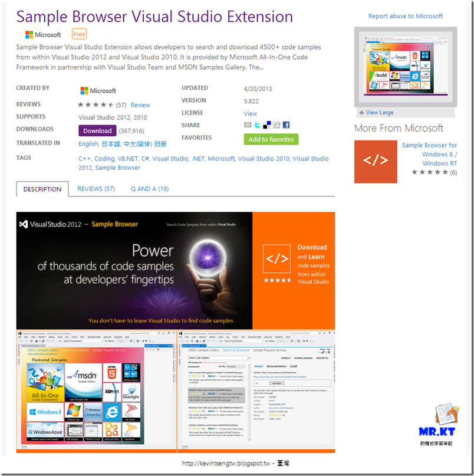
Task: Open Sample Browser for Windows 8 / Windows RT link
Action: tap(429, 154)
